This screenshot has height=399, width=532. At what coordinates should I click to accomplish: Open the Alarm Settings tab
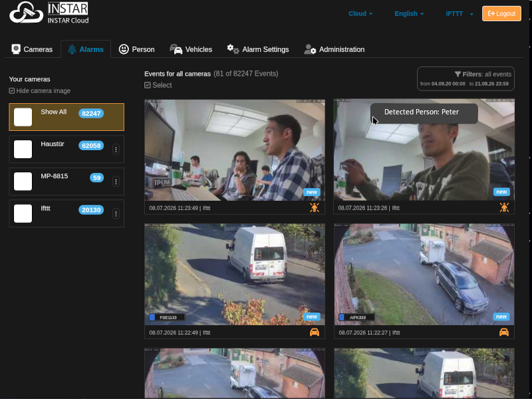point(258,49)
